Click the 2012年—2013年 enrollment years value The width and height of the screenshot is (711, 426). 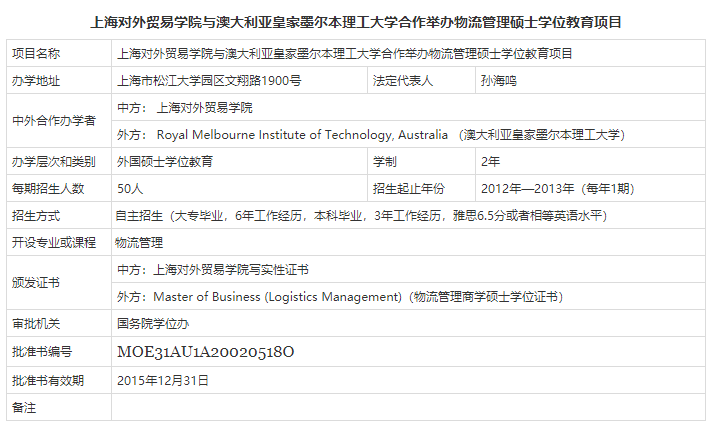coord(558,189)
